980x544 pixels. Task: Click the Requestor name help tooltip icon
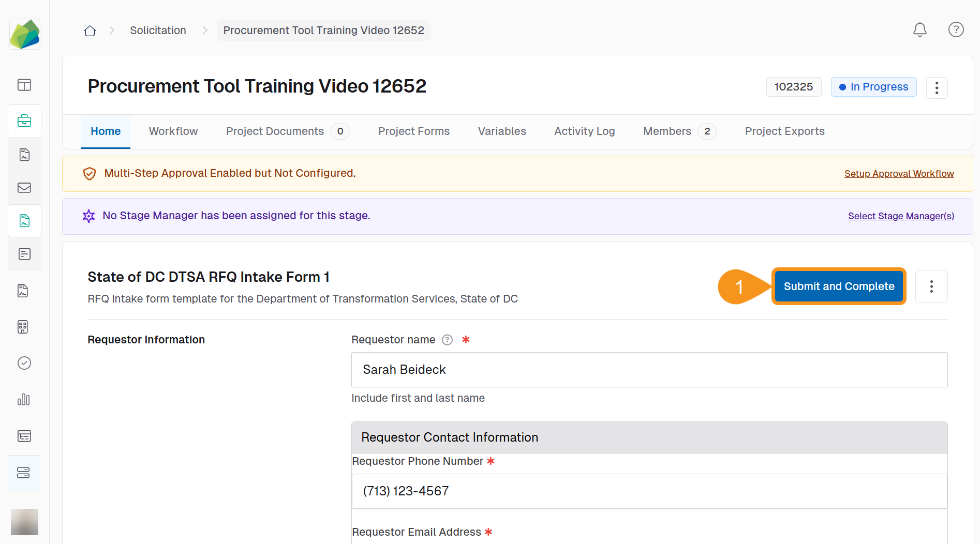[447, 340]
